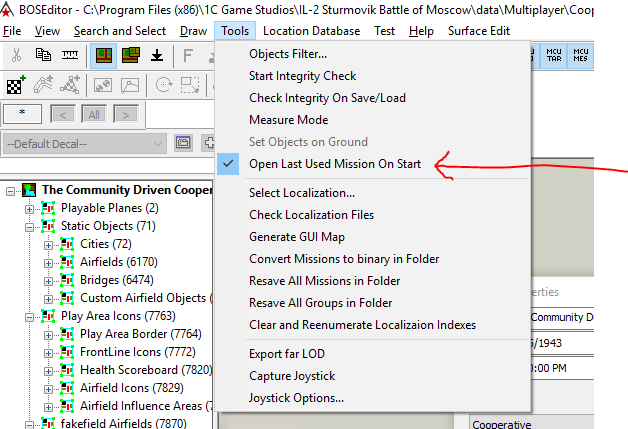Toggle Measure Mode in Tools menu
Screen dimensions: 628x429
[x=288, y=120]
